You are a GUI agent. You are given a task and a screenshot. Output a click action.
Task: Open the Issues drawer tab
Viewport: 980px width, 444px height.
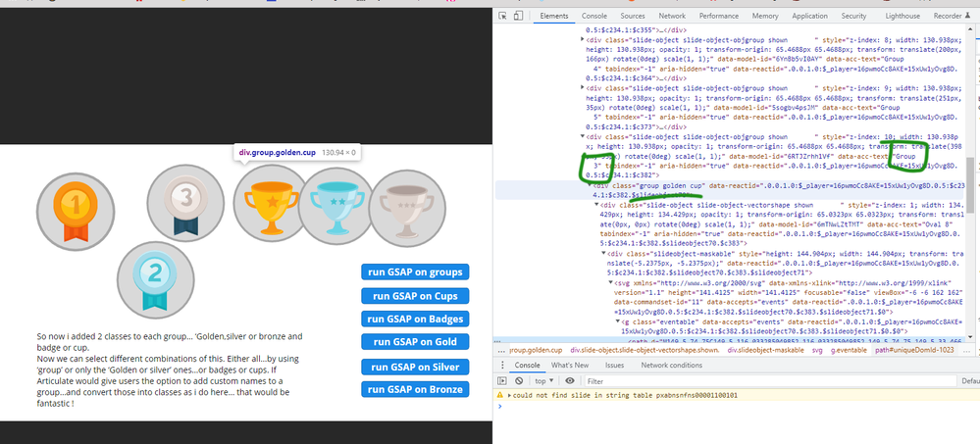pyautogui.click(x=614, y=365)
